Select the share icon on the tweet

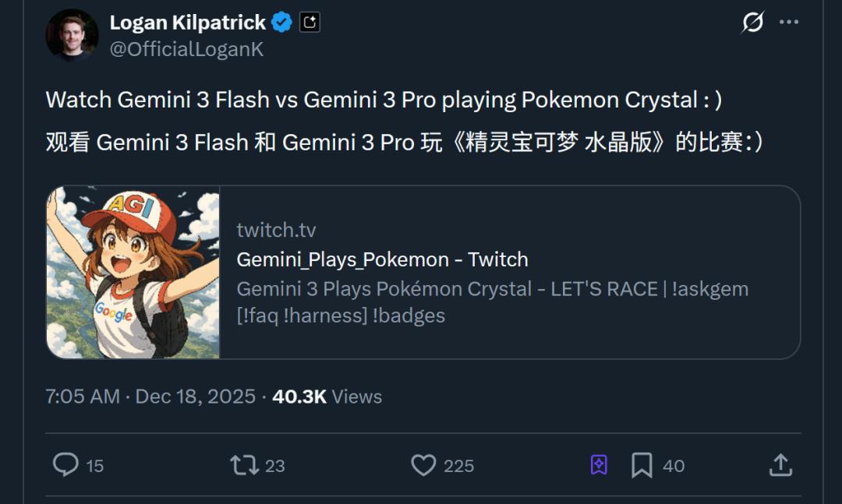point(782,465)
